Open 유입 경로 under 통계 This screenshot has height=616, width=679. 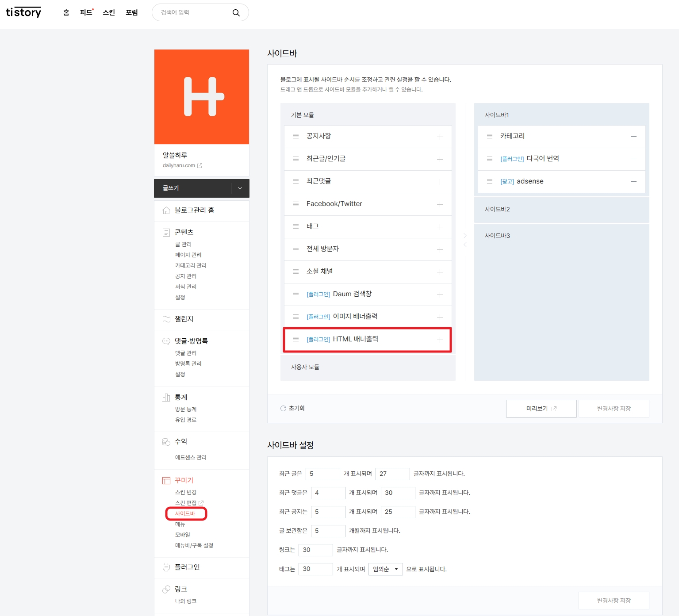coord(186,420)
